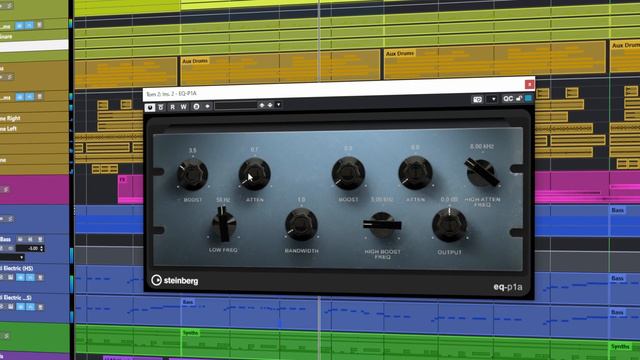Viewport: 640px width, 360px height.
Task: Select the pink FX clip
Action: coord(131,189)
